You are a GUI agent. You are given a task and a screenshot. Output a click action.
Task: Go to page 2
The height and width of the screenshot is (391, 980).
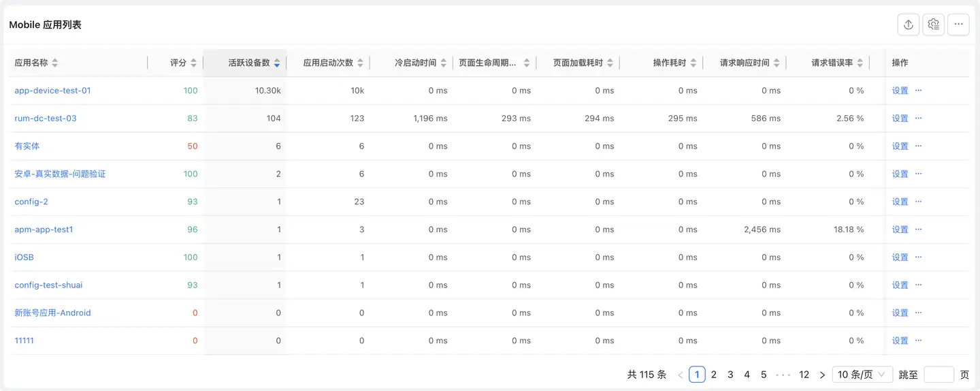point(714,375)
